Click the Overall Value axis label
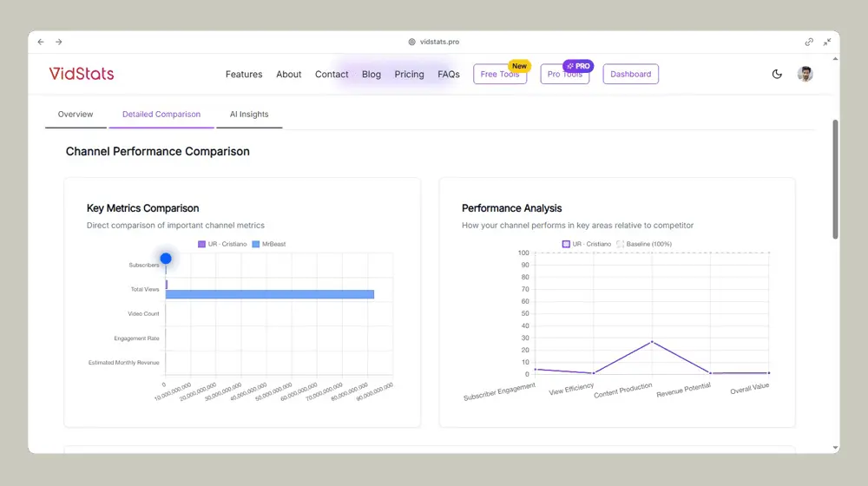868x486 pixels. click(750, 389)
